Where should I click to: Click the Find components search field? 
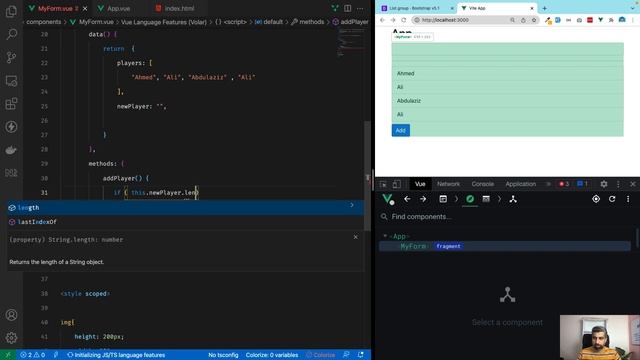point(506,217)
